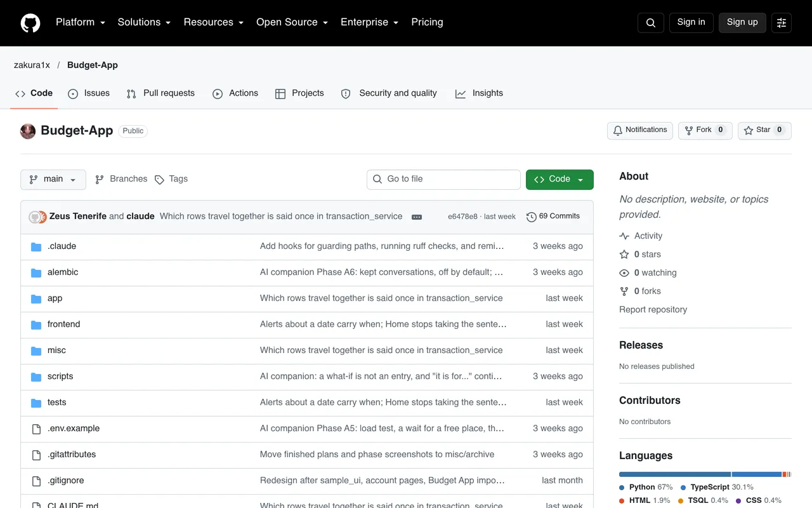812x508 pixels.
Task: Click the app folder icon
Action: pos(36,298)
